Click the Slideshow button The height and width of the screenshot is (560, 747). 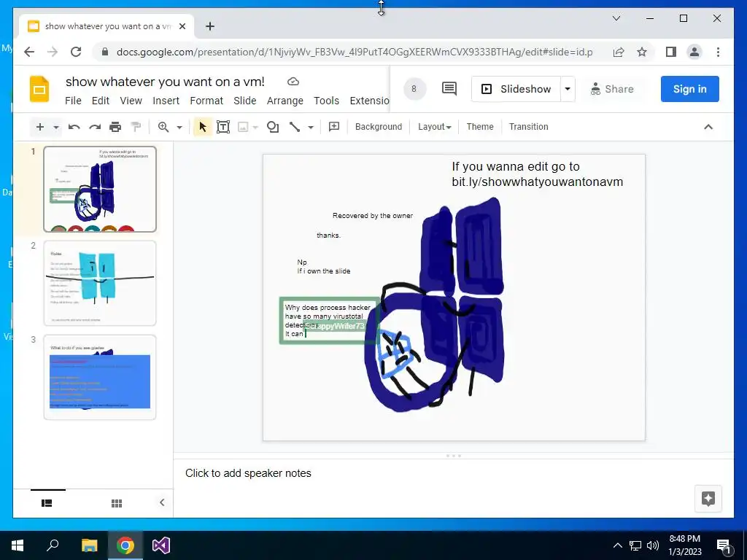[516, 89]
